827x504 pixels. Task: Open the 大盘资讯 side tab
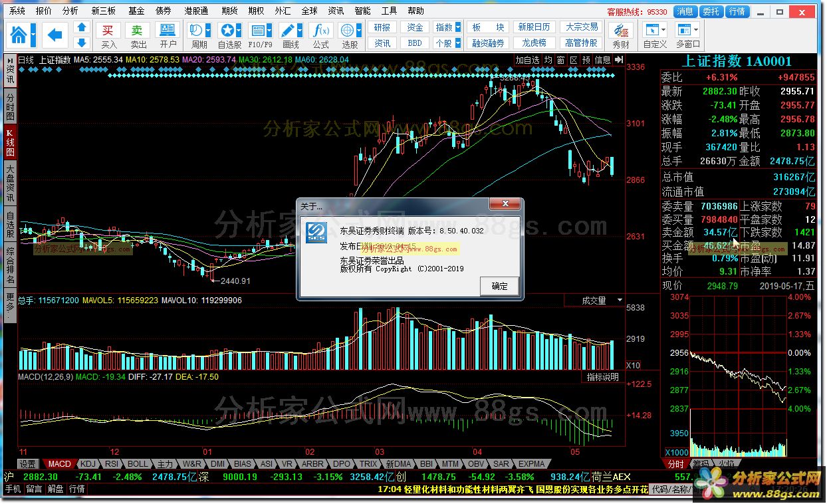(10, 184)
